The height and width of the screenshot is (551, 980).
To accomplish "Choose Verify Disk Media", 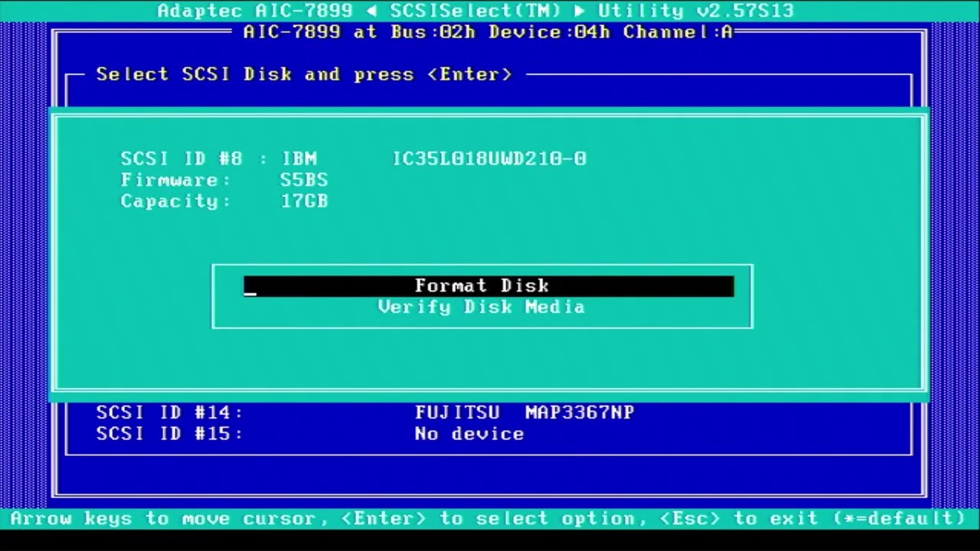I will click(482, 307).
